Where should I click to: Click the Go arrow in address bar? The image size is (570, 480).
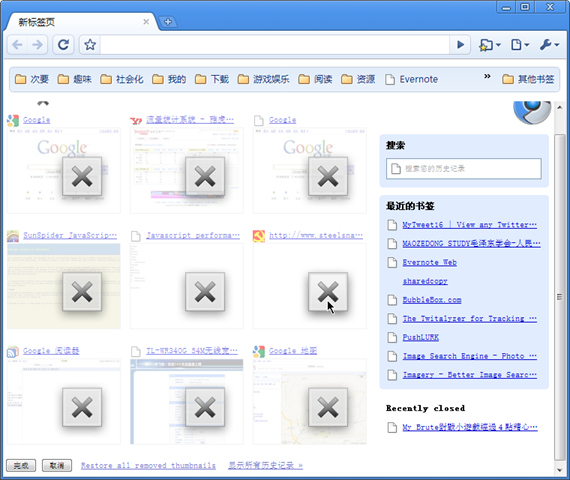pos(460,45)
